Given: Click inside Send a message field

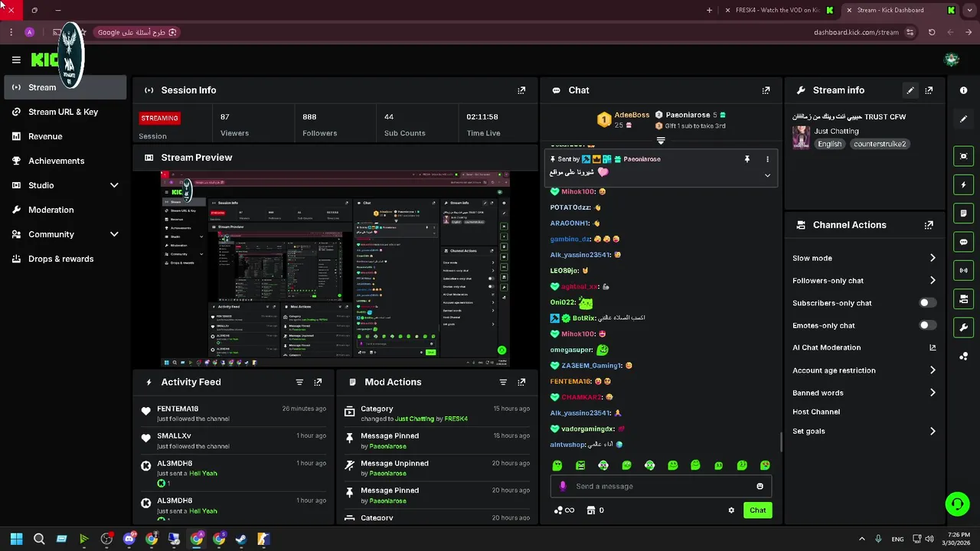Looking at the screenshot, I should pyautogui.click(x=662, y=486).
